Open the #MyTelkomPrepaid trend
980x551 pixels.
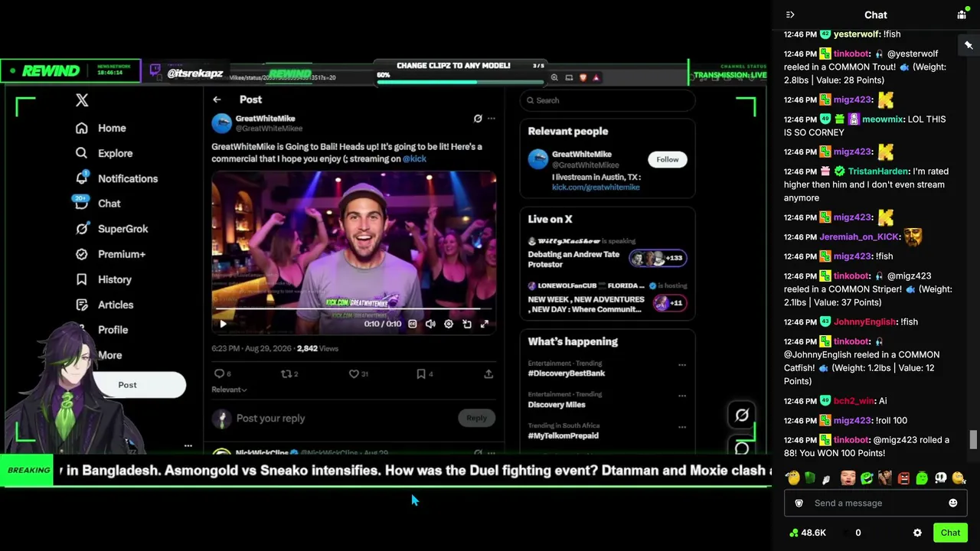[x=563, y=435]
